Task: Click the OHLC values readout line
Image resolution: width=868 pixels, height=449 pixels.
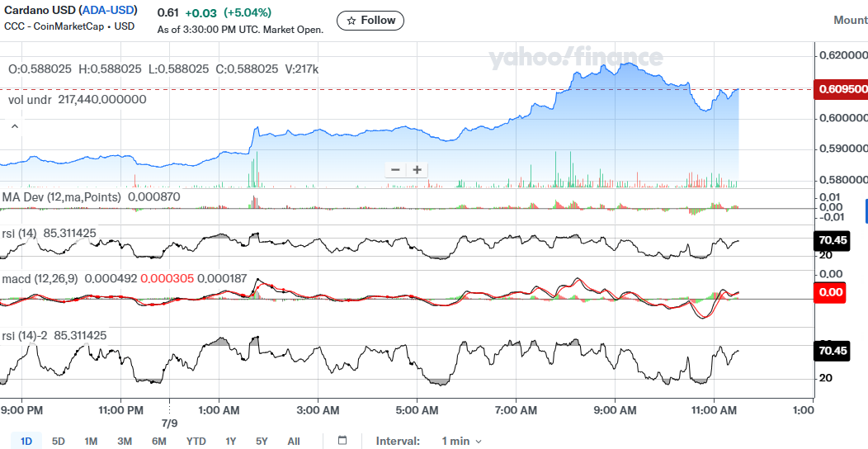Action: click(163, 69)
